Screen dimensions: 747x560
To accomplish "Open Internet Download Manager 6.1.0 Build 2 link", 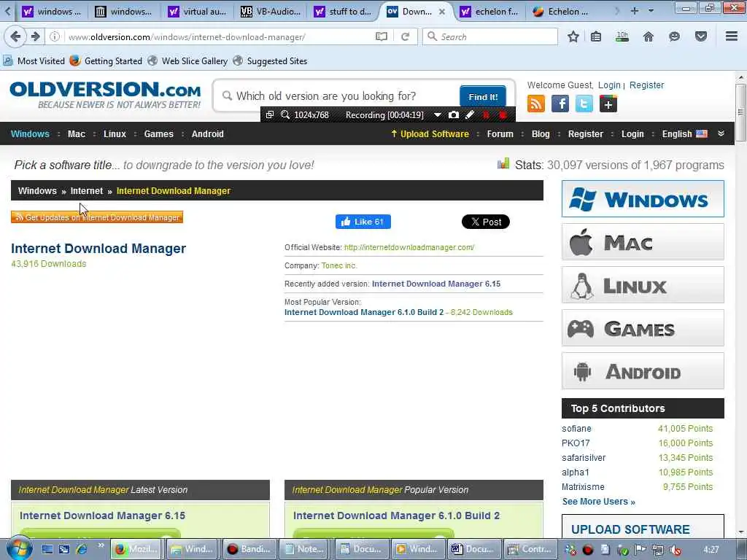I will click(364, 312).
